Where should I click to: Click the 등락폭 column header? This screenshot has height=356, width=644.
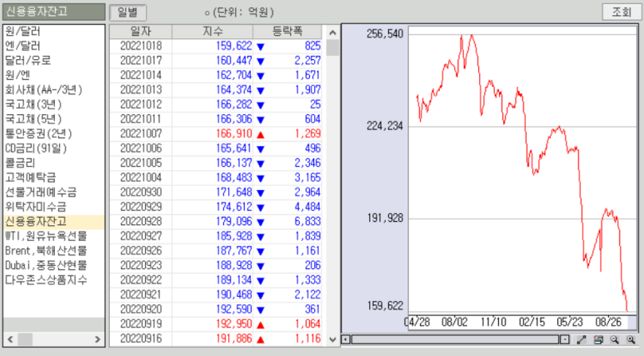pos(287,31)
